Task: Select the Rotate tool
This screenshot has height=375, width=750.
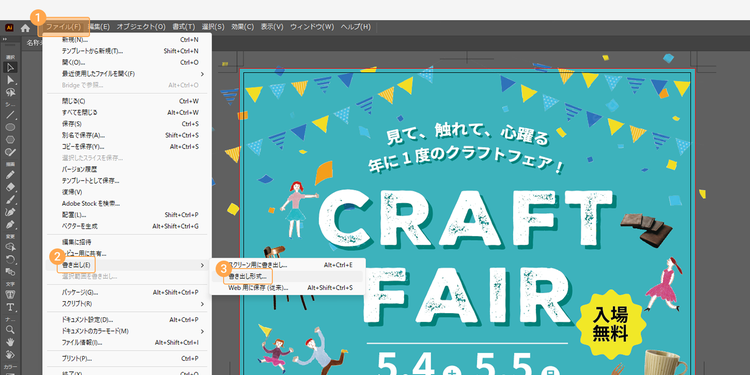Action: (x=10, y=259)
